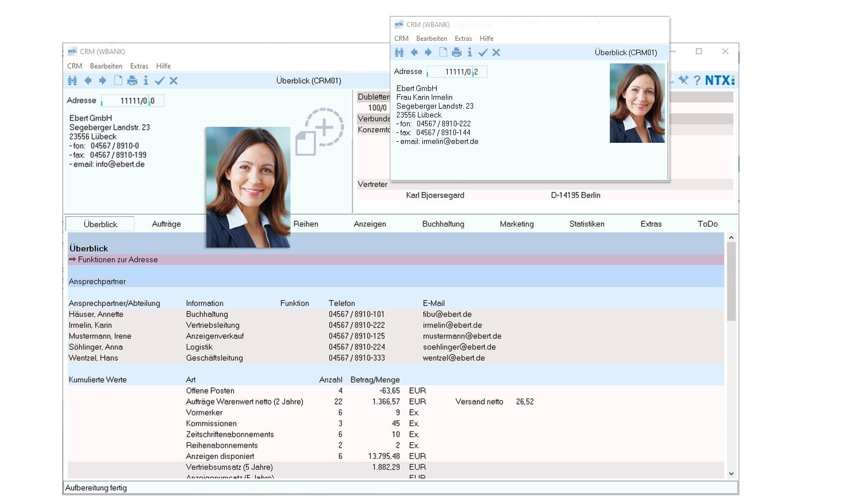The image size is (848, 504).
Task: Click the X cancel icon in popup window toolbar
Action: (496, 52)
